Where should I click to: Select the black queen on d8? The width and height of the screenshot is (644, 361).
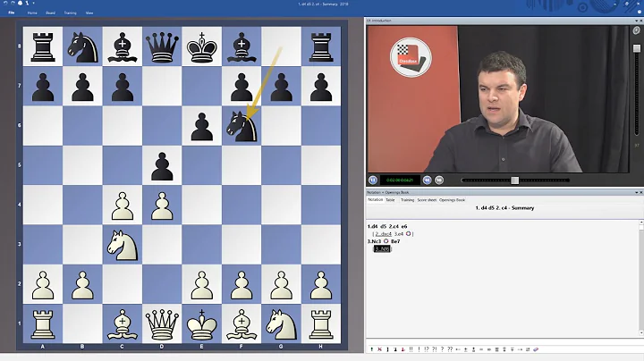tap(162, 46)
